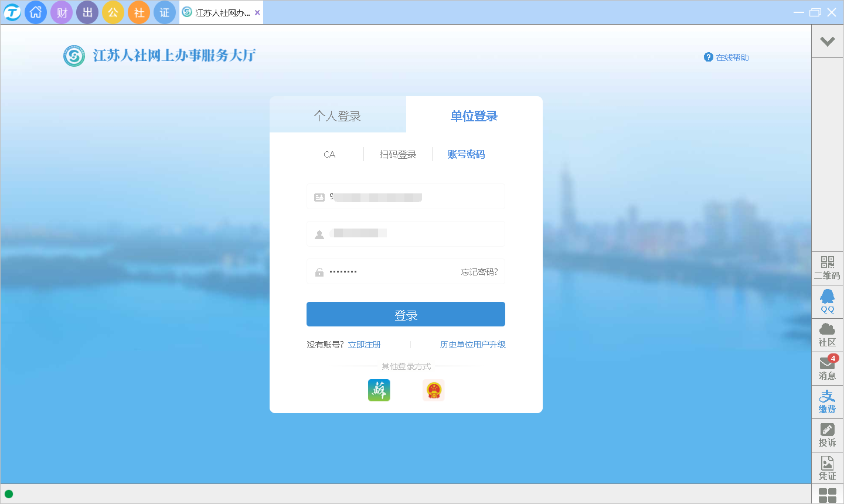
Task: Log in with the 苏 app icon
Action: 379,390
